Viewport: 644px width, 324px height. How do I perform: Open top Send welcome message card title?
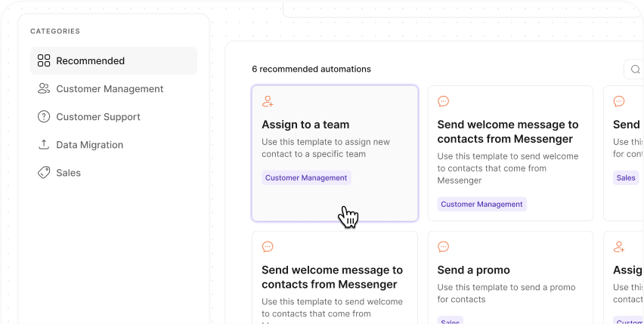coord(508,131)
